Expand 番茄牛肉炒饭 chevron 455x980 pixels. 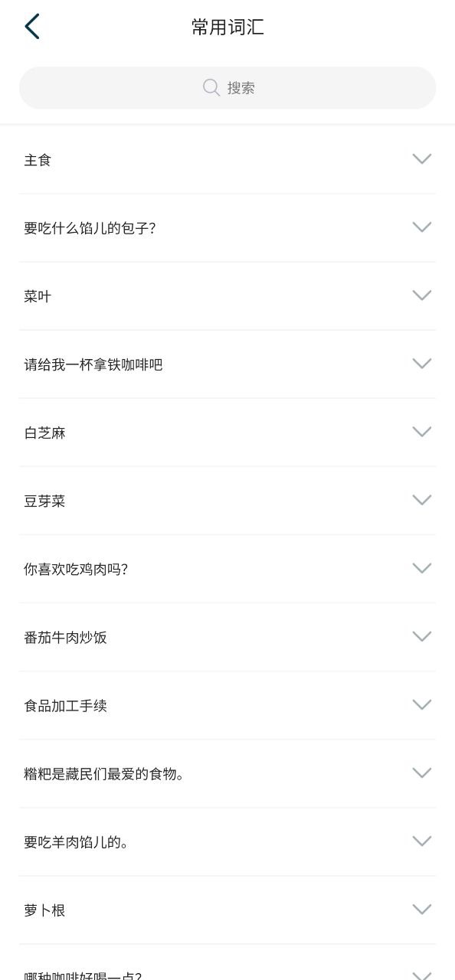pos(422,636)
